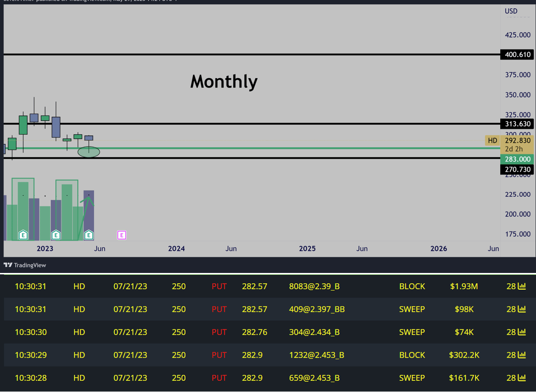Viewport: 536px width, 392px height.
Task: Select the $98K premium cell
Action: click(464, 309)
